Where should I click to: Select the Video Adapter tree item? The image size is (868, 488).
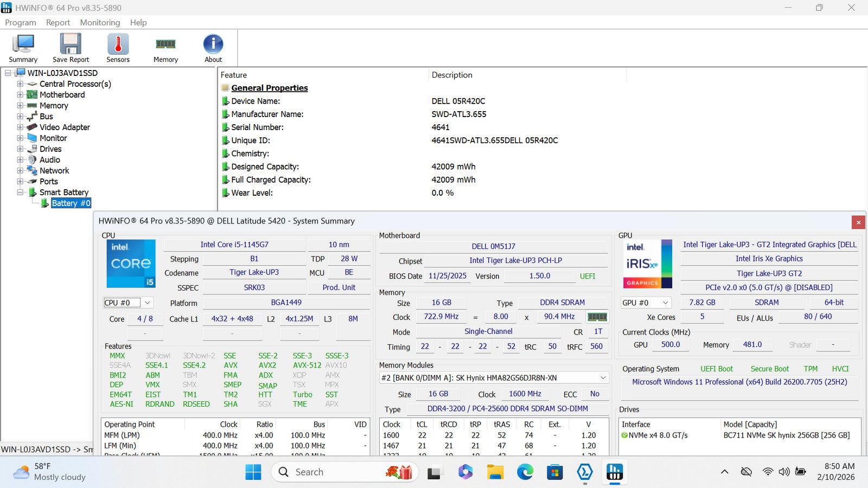coord(65,127)
